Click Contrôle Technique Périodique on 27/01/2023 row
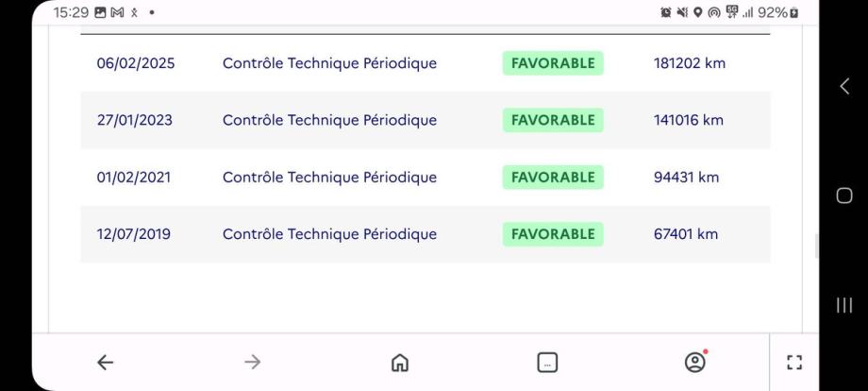The width and height of the screenshot is (868, 391). [x=329, y=120]
